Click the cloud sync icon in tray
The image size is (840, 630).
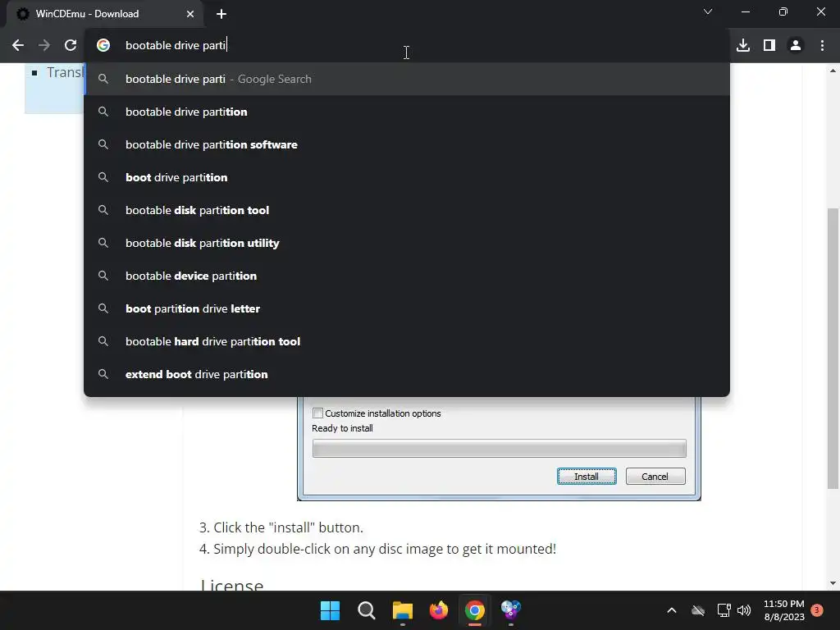(x=698, y=610)
